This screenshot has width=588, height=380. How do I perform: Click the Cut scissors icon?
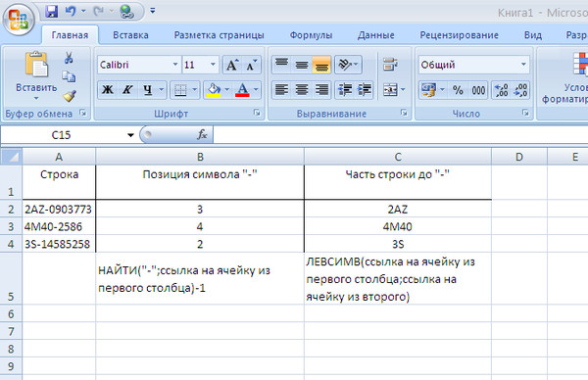pos(69,58)
